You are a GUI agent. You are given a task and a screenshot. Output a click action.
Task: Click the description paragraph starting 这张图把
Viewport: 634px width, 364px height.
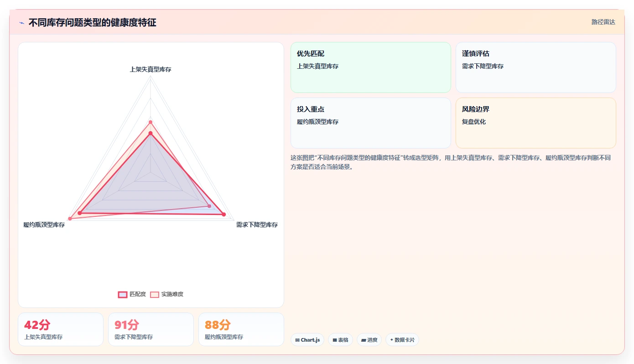click(451, 162)
